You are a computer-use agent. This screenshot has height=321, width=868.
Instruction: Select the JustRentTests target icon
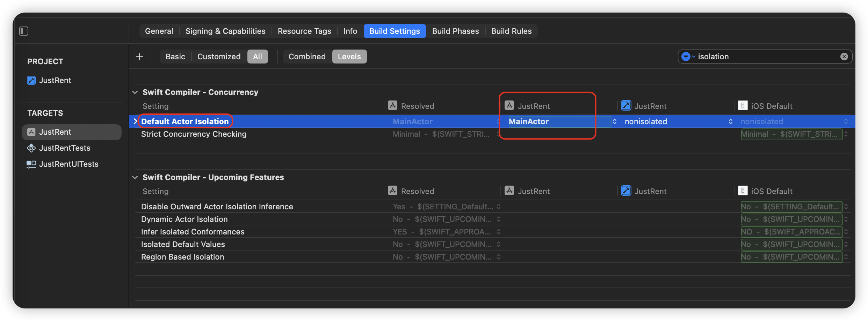coord(31,148)
